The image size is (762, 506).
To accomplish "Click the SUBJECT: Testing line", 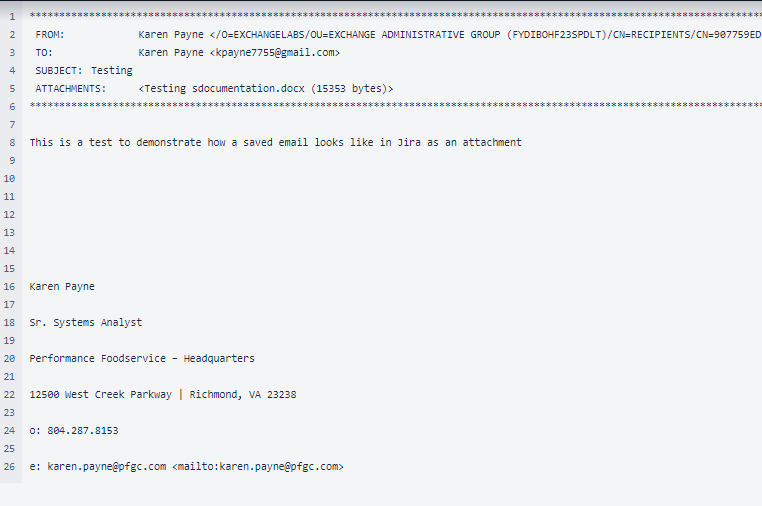I will pyautogui.click(x=84, y=70).
